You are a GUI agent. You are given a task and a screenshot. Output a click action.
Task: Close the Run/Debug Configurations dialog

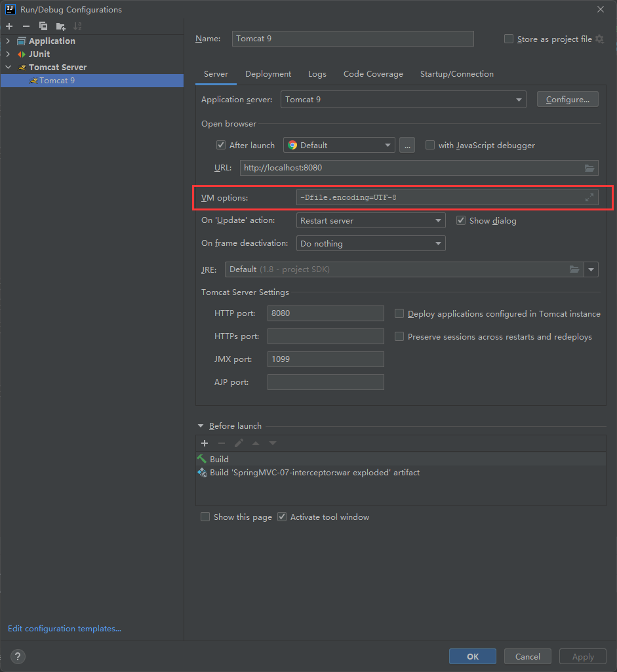(x=601, y=9)
